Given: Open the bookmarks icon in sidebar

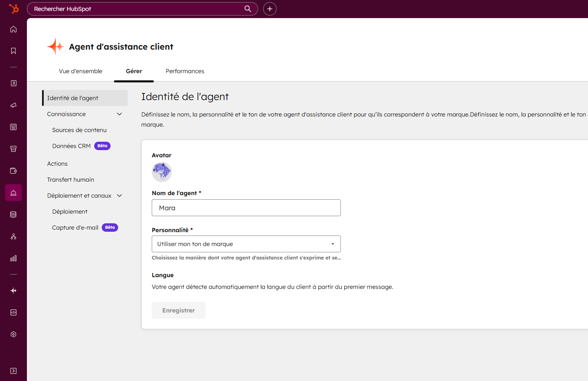Looking at the screenshot, I should click(x=13, y=51).
